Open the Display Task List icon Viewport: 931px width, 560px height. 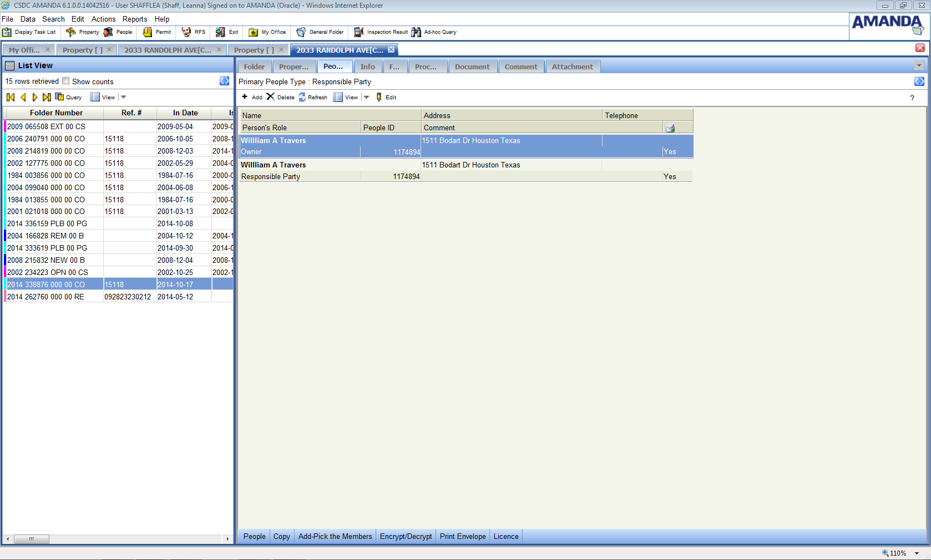pos(7,32)
